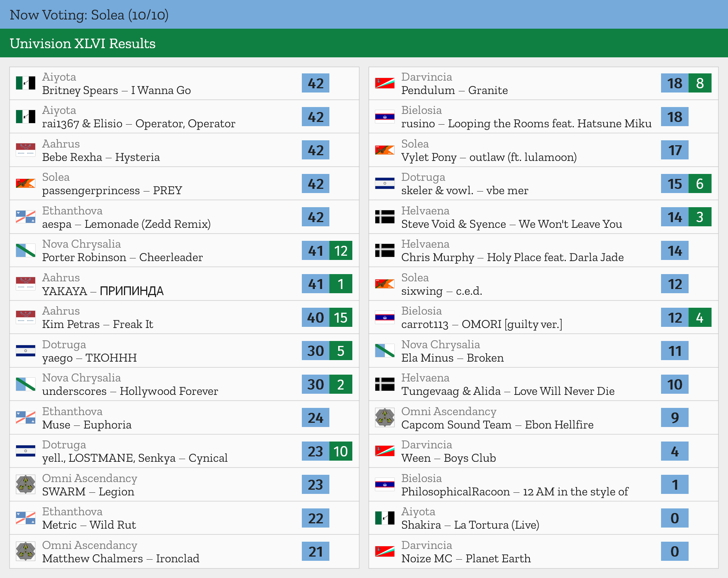Click the song title 'sixwing – c.e.d.'
The width and height of the screenshot is (728, 578).
(x=442, y=291)
